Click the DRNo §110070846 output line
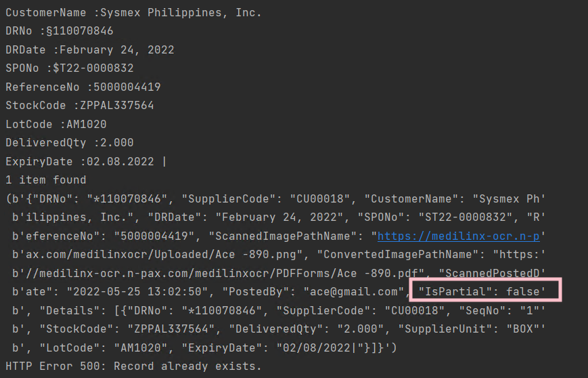 (60, 31)
